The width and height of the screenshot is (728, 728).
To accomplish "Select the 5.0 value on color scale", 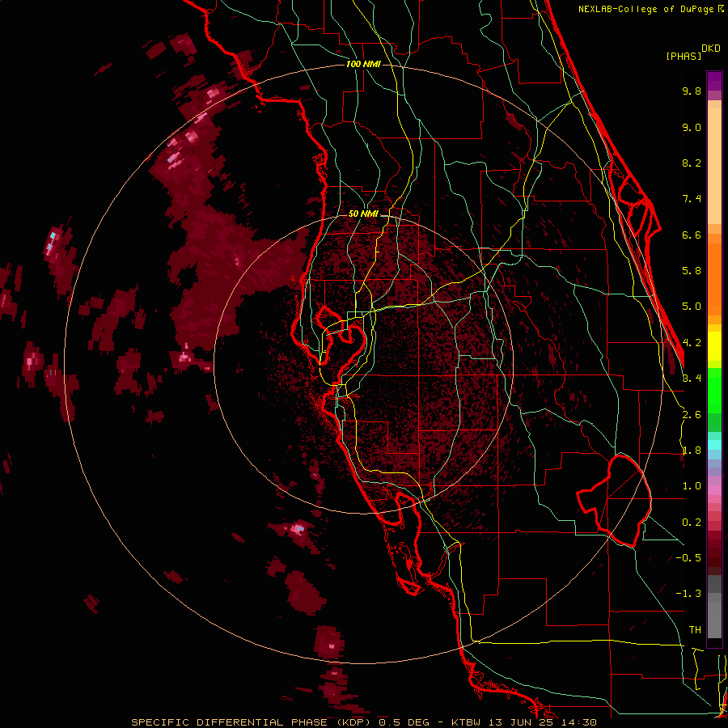I will tap(692, 307).
